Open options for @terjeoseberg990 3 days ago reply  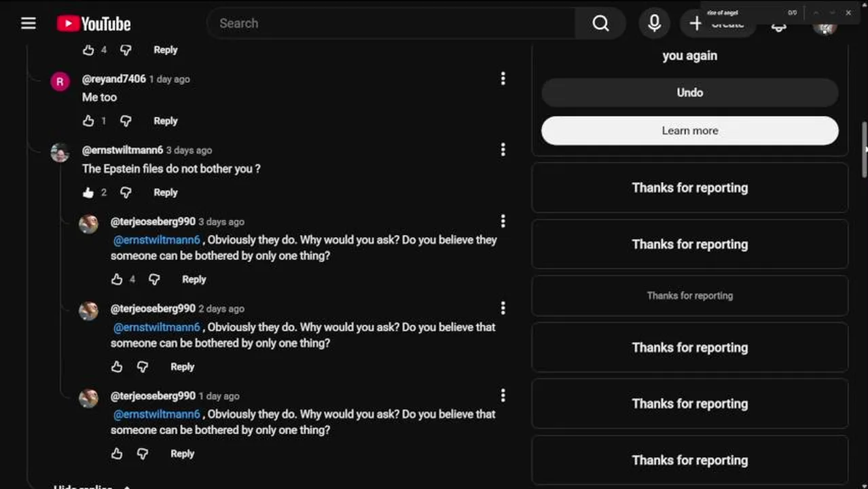[503, 221]
